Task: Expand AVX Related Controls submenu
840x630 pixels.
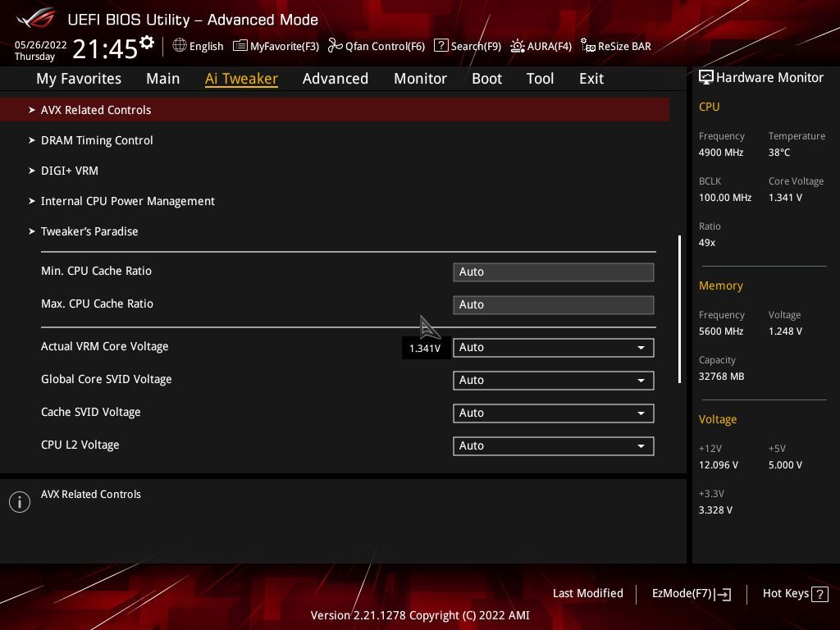Action: pyautogui.click(x=335, y=110)
